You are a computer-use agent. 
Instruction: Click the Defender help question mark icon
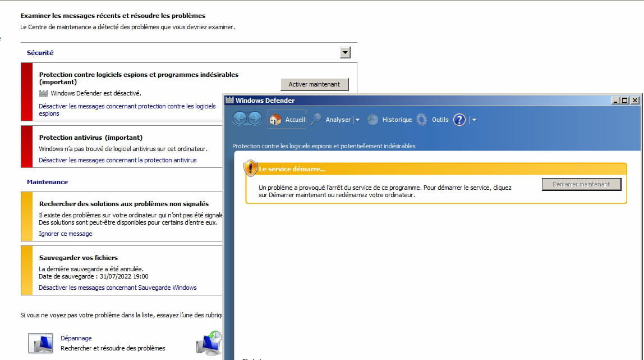click(459, 120)
